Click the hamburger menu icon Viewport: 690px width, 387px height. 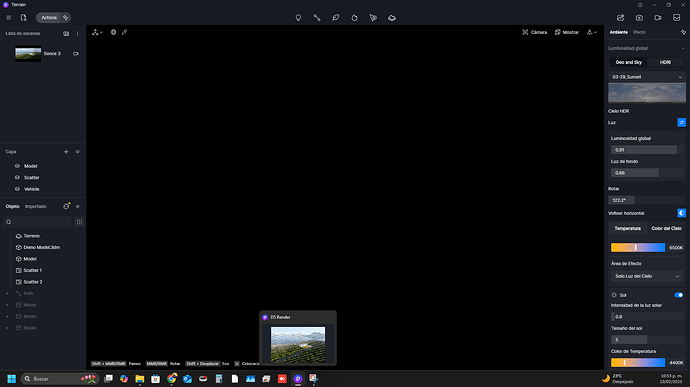point(8,18)
